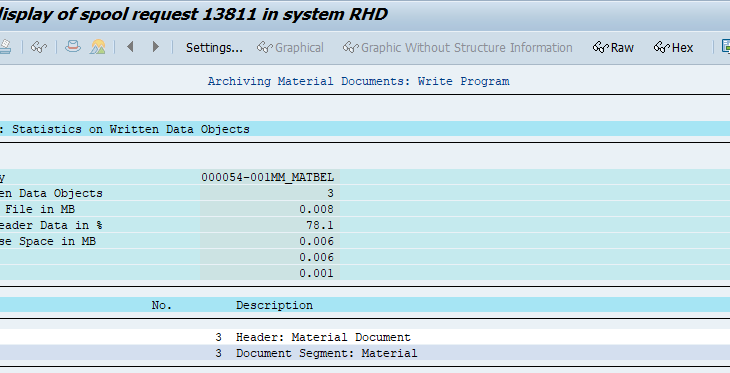
Task: Click count 3 beside Header: Material Document
Action: (218, 337)
